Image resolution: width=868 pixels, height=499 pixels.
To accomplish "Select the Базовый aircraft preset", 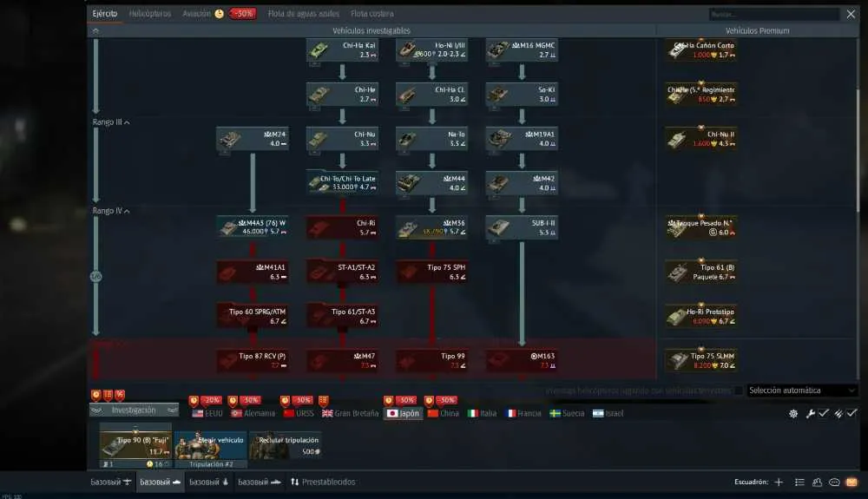I will [111, 482].
